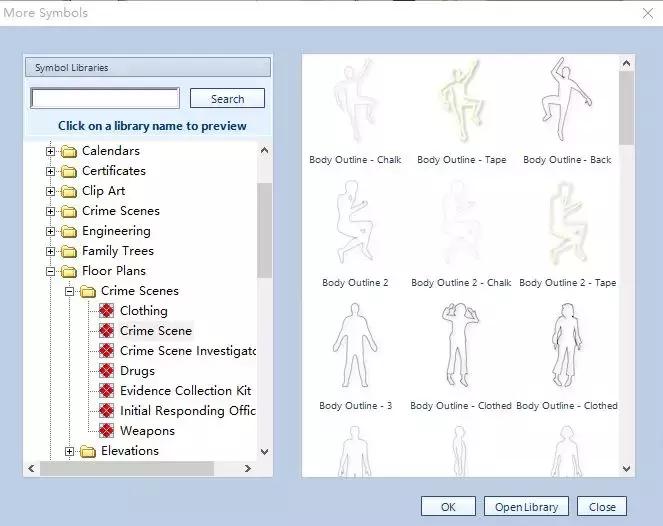
Task: Click the Evidence Collection Kit library icon
Action: click(107, 391)
